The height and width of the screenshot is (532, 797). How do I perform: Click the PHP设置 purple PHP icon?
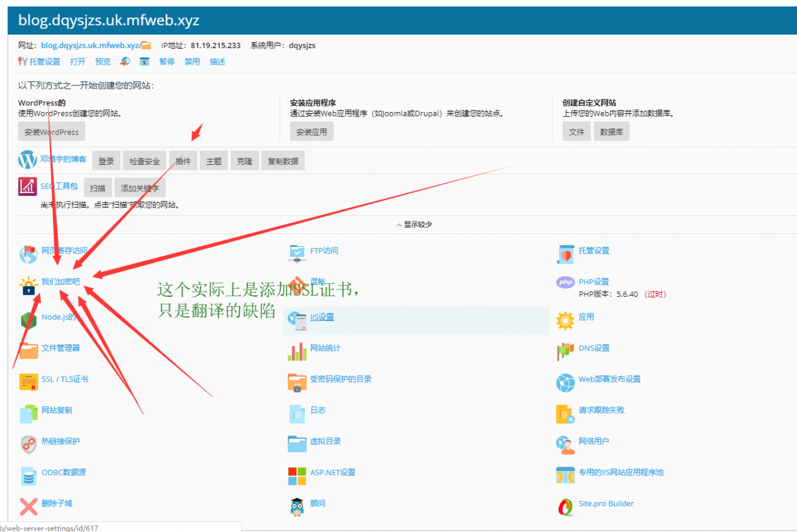pyautogui.click(x=565, y=282)
